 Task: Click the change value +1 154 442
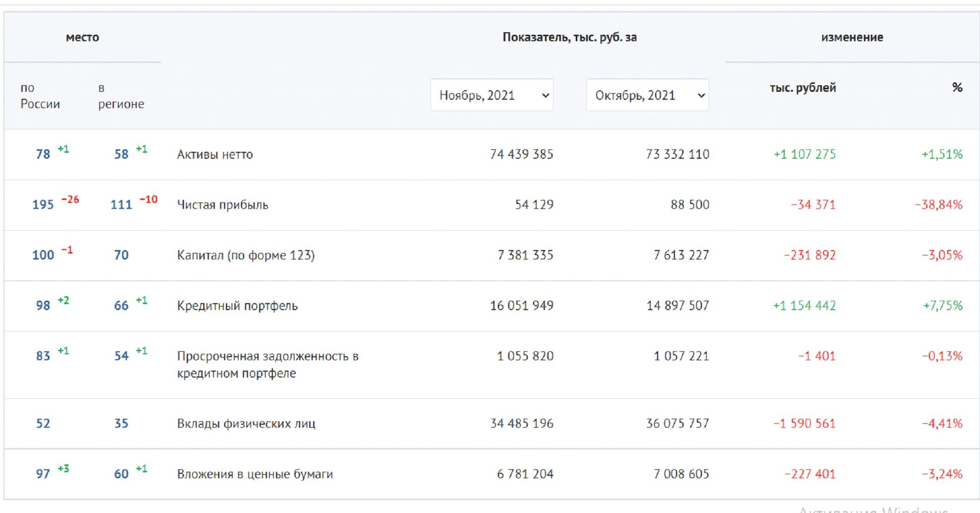pos(804,306)
